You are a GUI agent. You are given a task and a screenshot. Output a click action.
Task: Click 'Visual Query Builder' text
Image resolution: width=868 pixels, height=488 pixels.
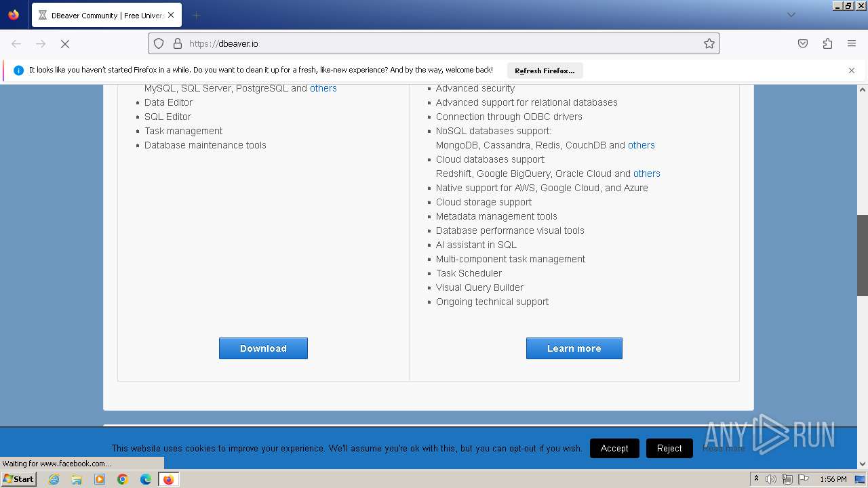click(x=479, y=287)
